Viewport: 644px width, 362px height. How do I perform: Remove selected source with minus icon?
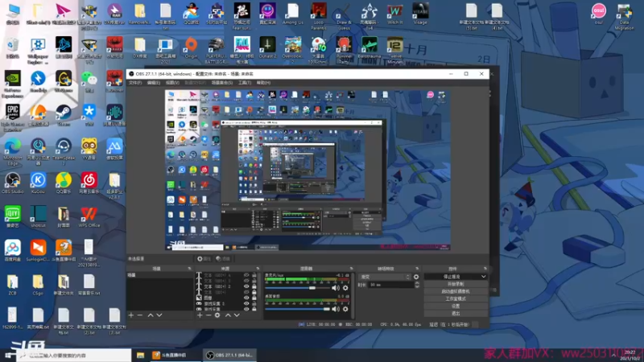[208, 315]
